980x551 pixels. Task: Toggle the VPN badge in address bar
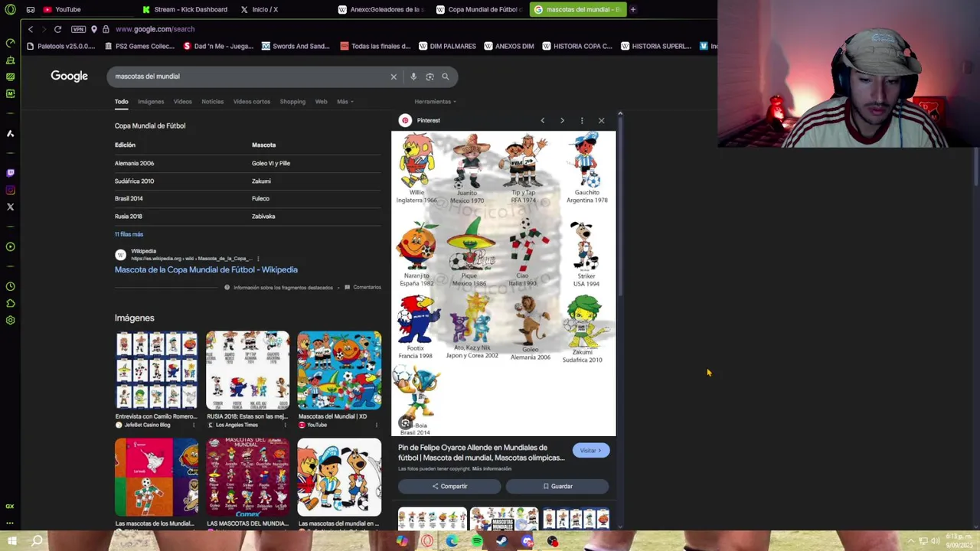click(78, 29)
